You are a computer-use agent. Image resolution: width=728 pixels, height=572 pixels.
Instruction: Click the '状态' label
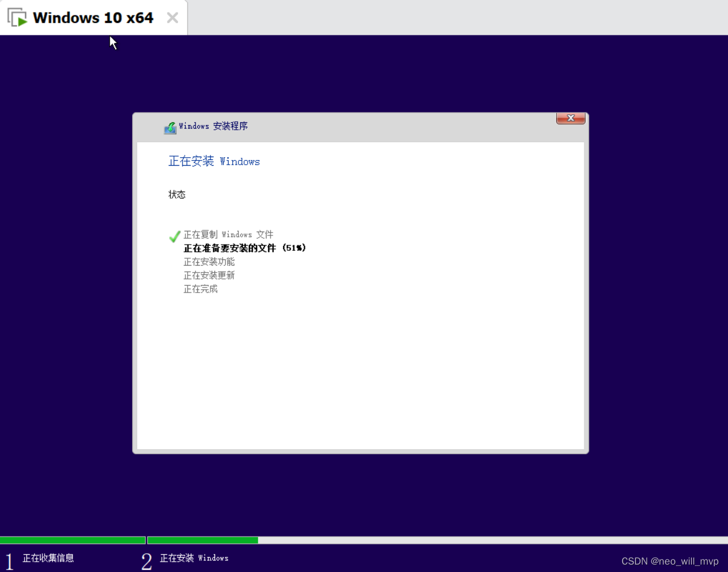click(177, 195)
